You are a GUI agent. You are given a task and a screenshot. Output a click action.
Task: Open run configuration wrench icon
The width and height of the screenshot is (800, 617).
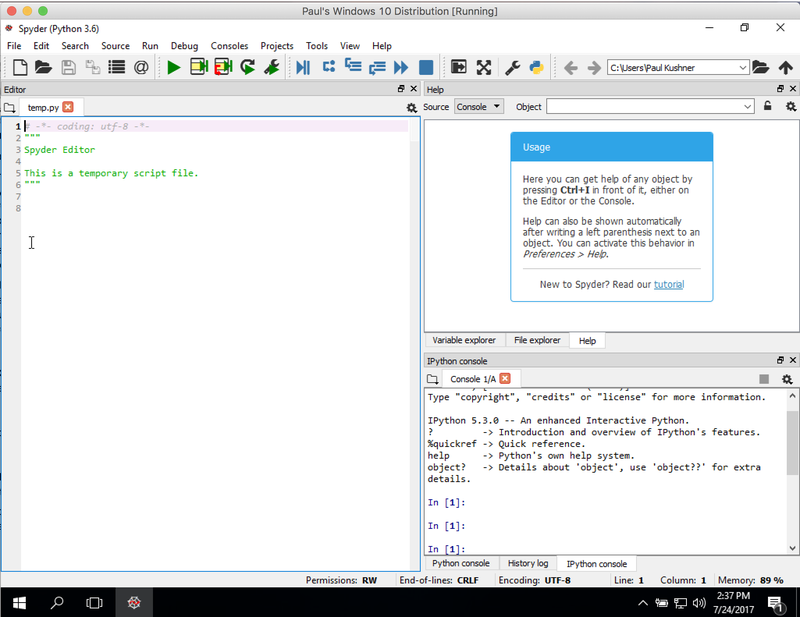tap(272, 67)
